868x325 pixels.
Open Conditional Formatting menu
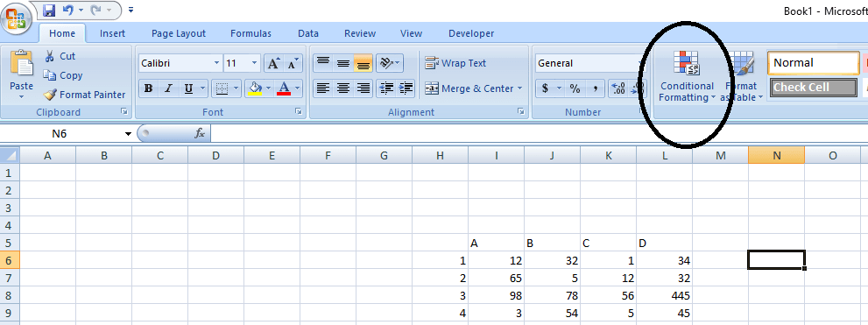coord(687,77)
